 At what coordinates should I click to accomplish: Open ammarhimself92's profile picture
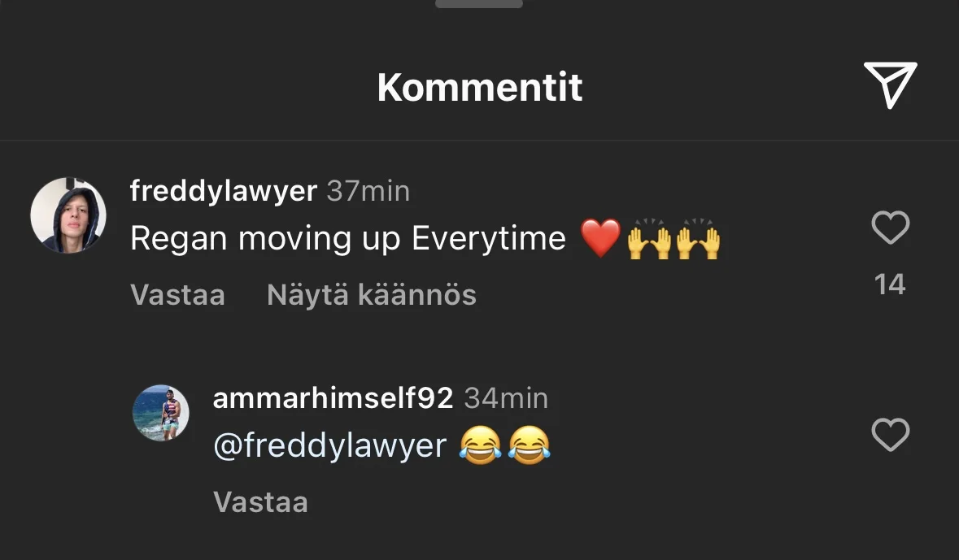(161, 413)
